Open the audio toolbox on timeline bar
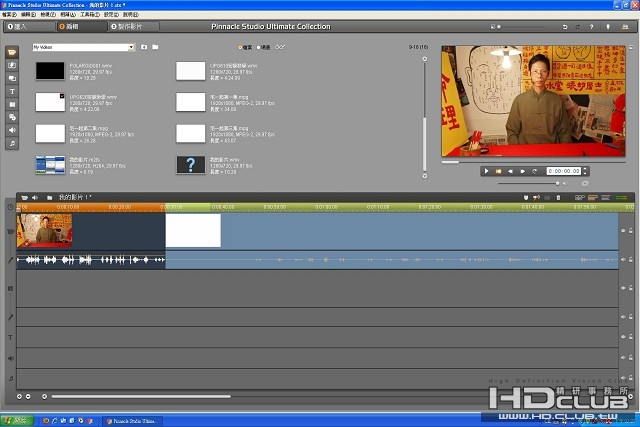 pos(35,198)
